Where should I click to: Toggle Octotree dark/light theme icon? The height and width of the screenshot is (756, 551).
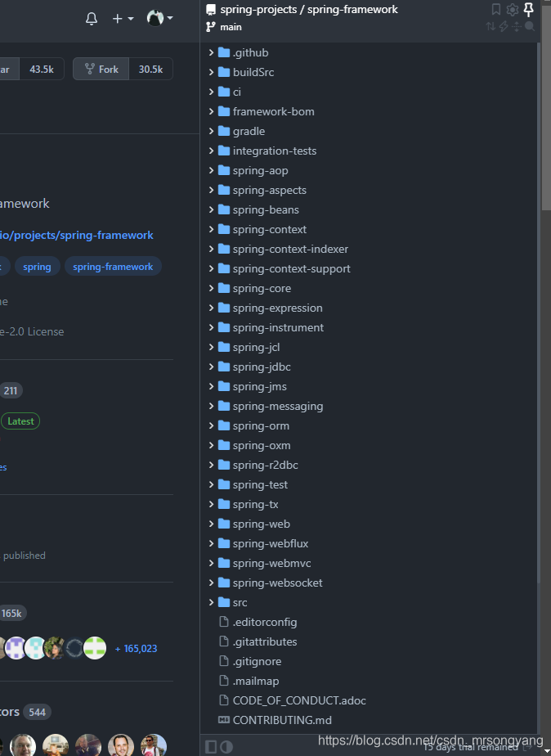[226, 747]
